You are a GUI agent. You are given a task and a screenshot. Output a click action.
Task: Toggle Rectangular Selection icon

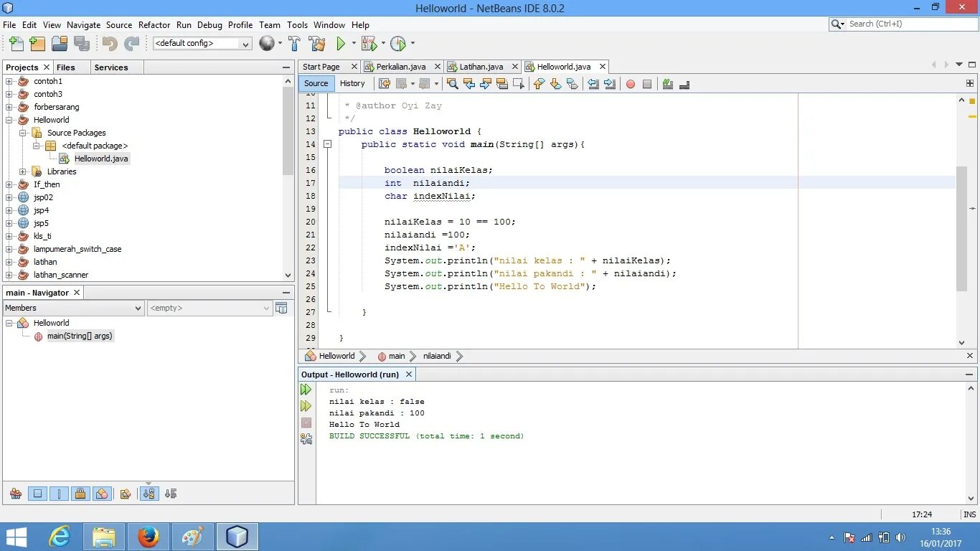point(518,84)
